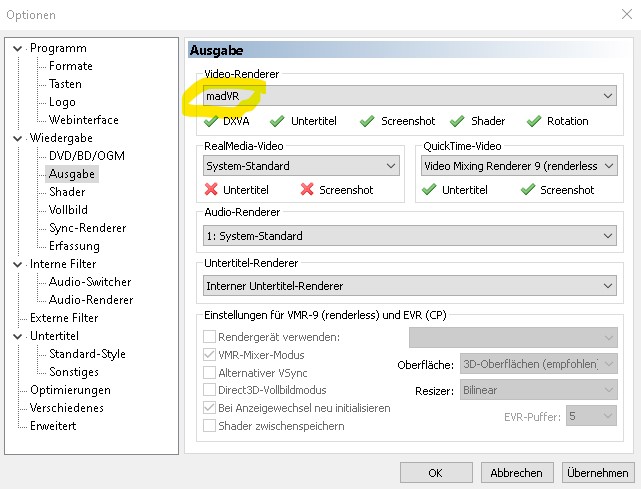Select Ausgabe in the options tree
The image size is (641, 489).
tap(72, 174)
